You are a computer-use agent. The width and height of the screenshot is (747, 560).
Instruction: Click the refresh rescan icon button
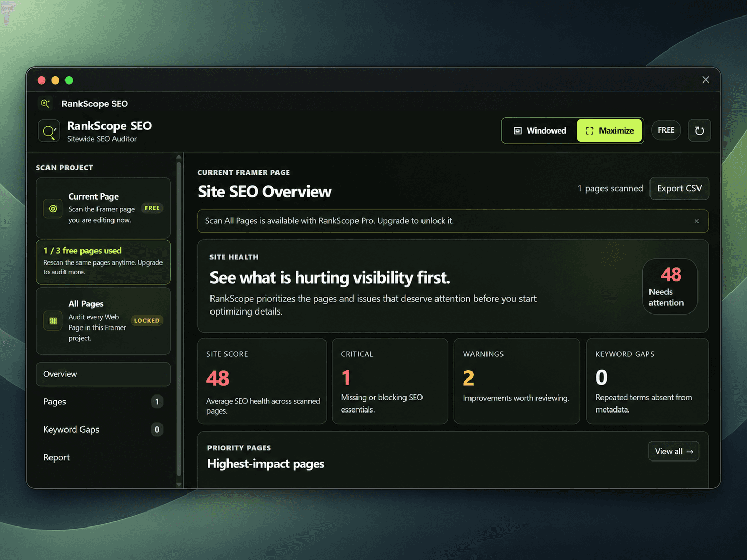700,130
